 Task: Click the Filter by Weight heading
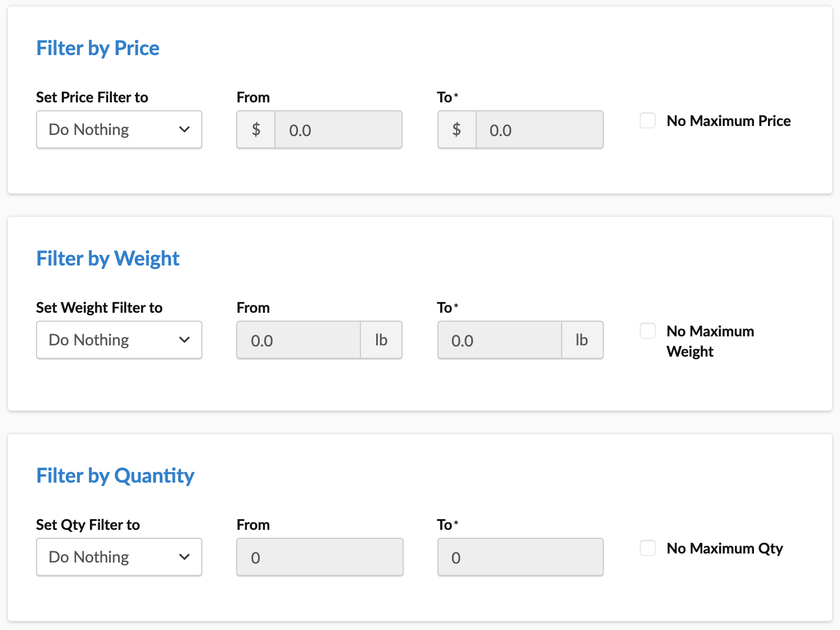click(x=108, y=259)
